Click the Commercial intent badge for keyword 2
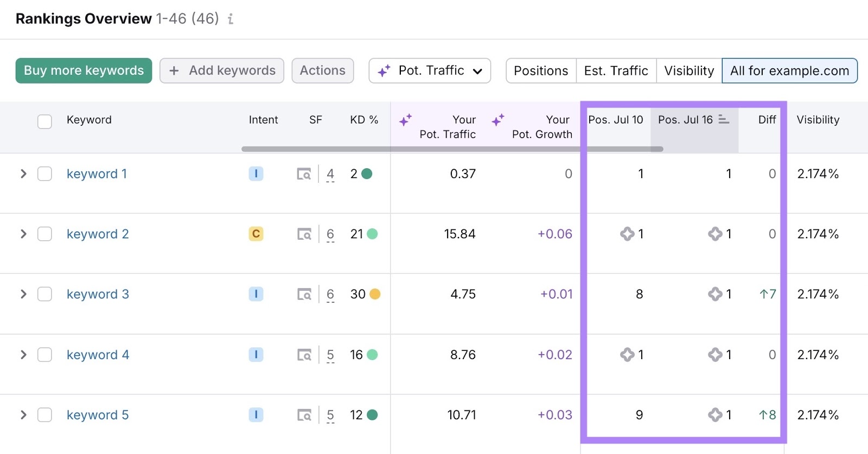 point(256,234)
